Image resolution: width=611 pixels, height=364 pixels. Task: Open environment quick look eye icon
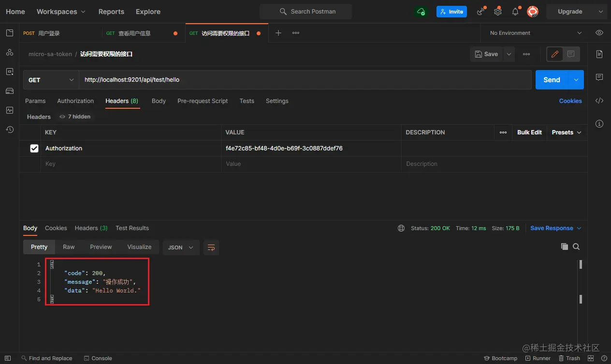[599, 33]
